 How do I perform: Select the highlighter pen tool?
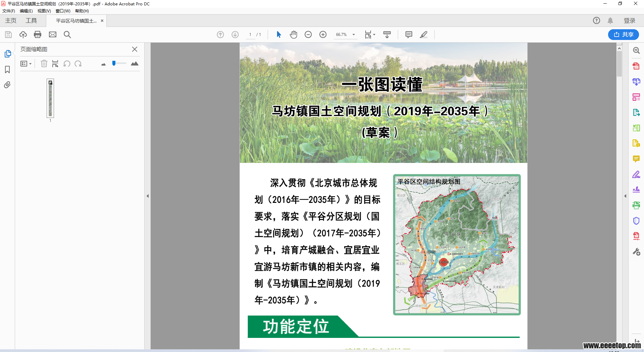tap(424, 35)
